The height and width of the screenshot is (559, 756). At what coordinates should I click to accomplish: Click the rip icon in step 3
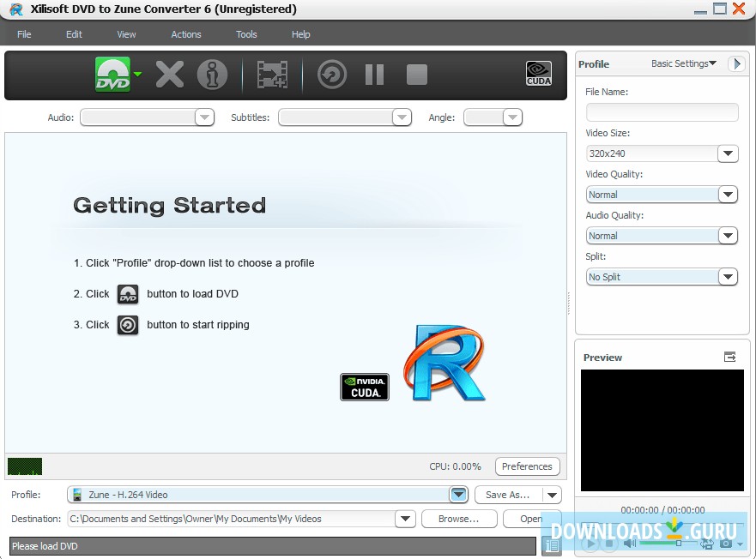click(128, 325)
